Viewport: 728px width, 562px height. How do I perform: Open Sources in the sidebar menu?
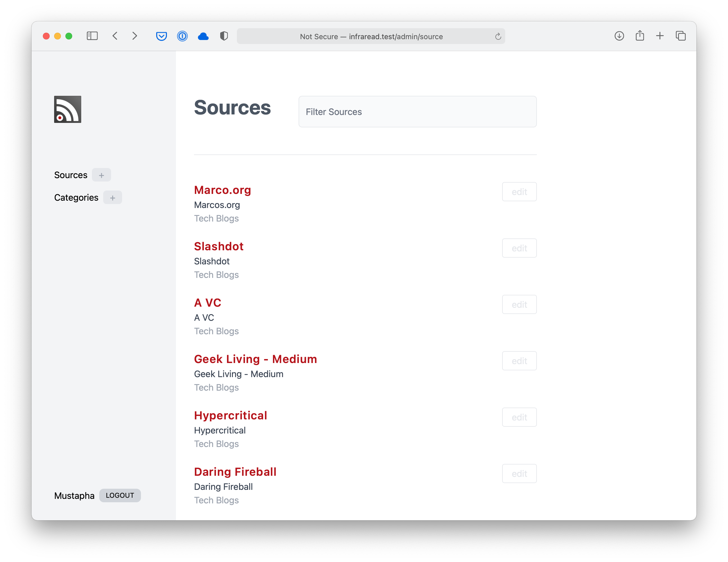point(71,175)
